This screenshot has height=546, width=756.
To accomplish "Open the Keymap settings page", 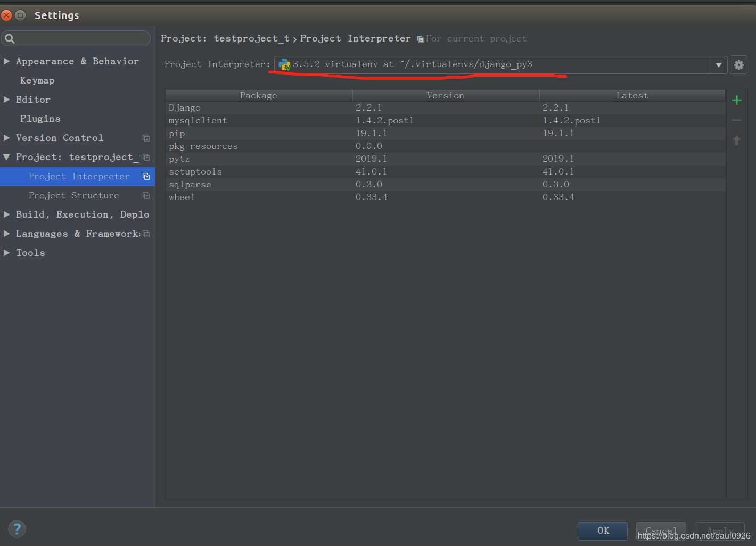I will (x=37, y=80).
